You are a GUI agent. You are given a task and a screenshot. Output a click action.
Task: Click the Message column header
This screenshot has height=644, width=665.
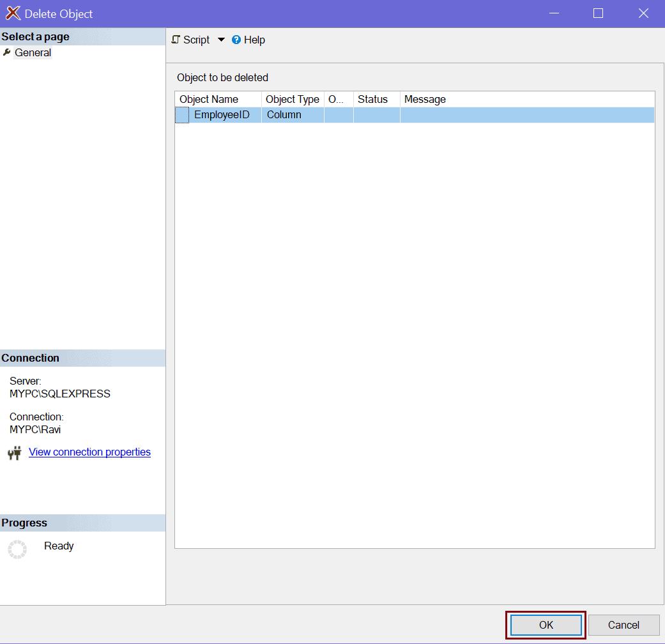pos(425,99)
